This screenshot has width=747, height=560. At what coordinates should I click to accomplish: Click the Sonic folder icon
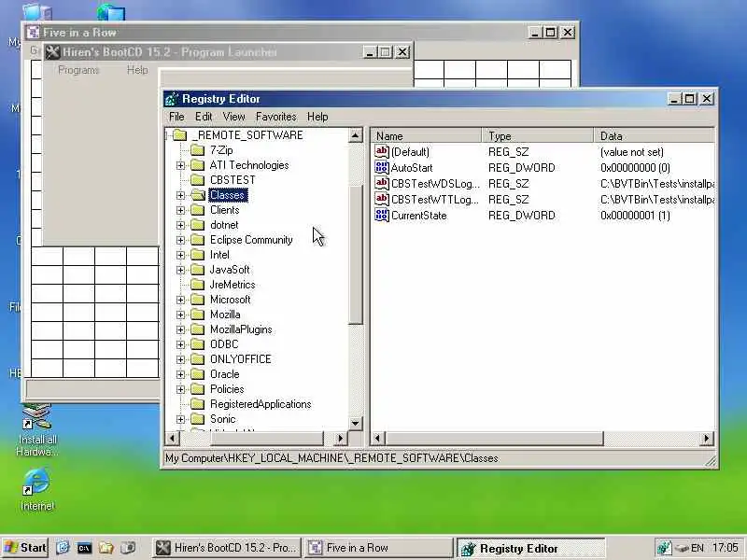pos(197,419)
